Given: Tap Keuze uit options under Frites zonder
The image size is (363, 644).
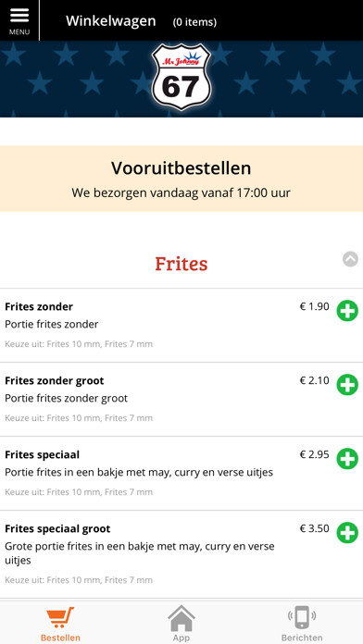Looking at the screenshot, I should (x=79, y=344).
